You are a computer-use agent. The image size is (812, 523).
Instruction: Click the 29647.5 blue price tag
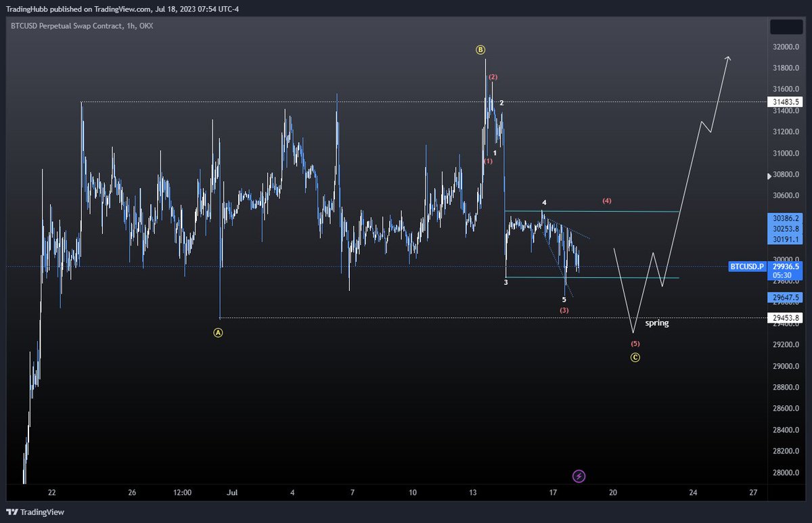(787, 297)
